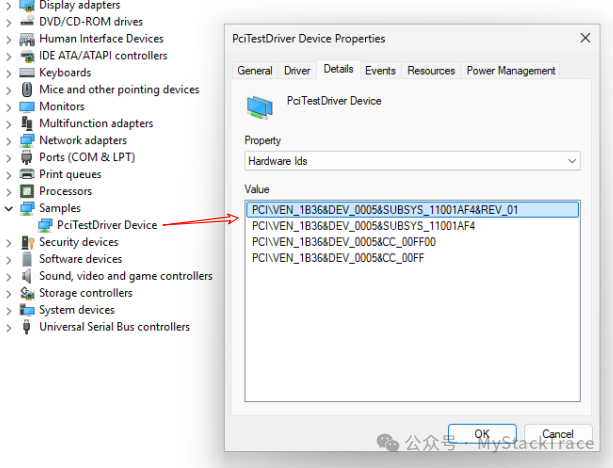This screenshot has height=468, width=613.
Task: Select the PciTestDriver Device tree label
Action: point(107,225)
